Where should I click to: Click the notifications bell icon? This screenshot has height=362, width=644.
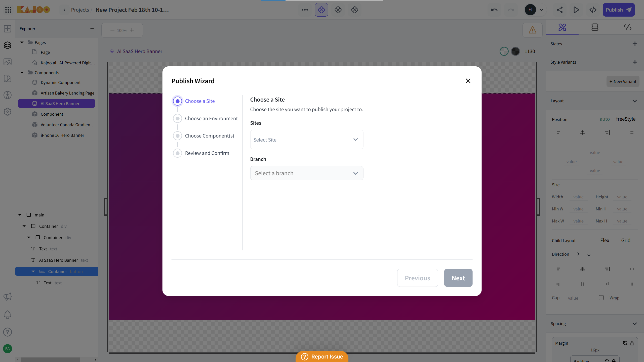coord(8,315)
